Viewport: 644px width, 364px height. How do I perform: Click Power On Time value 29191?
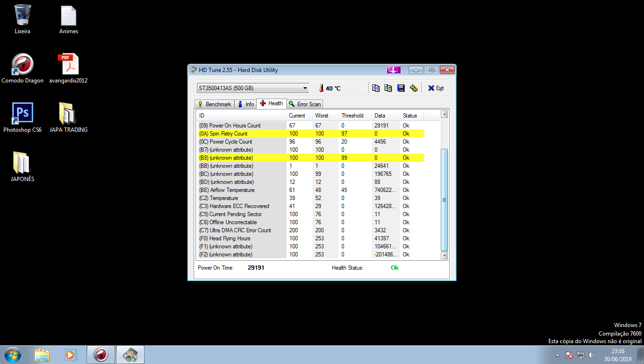(256, 268)
